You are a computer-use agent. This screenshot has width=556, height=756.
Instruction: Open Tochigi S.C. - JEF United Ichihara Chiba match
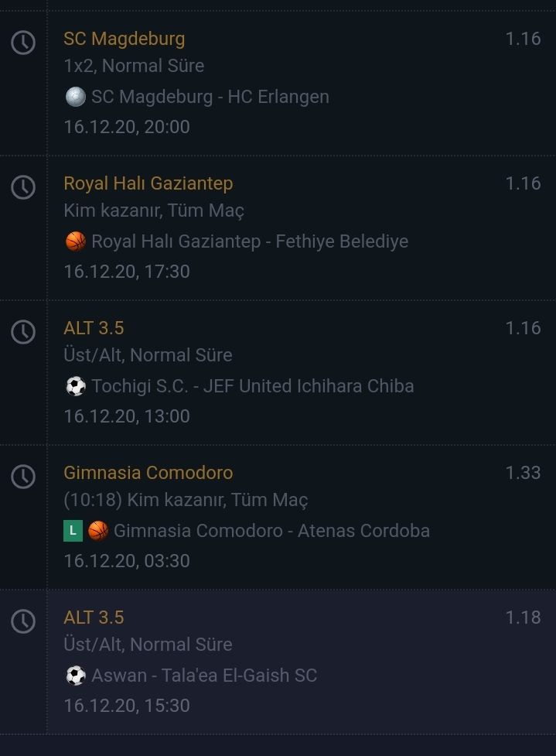click(252, 386)
